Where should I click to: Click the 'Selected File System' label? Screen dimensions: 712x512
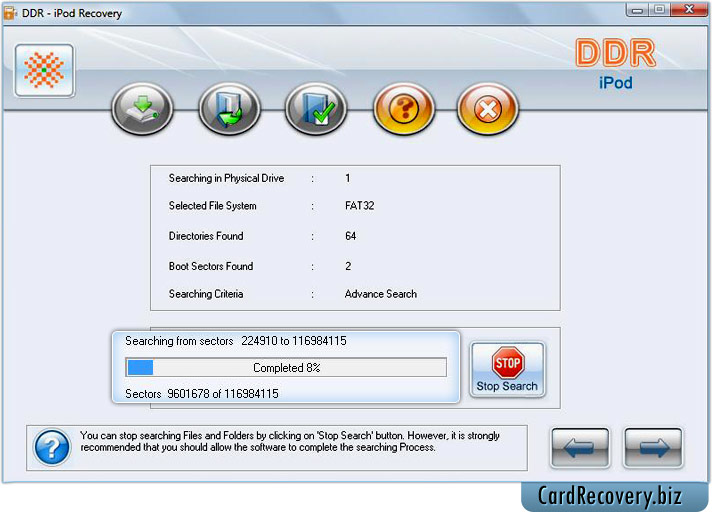tap(213, 206)
